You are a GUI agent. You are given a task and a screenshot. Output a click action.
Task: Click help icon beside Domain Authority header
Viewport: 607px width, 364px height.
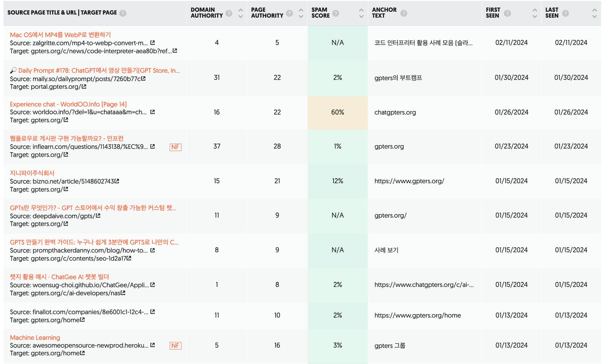click(x=229, y=13)
